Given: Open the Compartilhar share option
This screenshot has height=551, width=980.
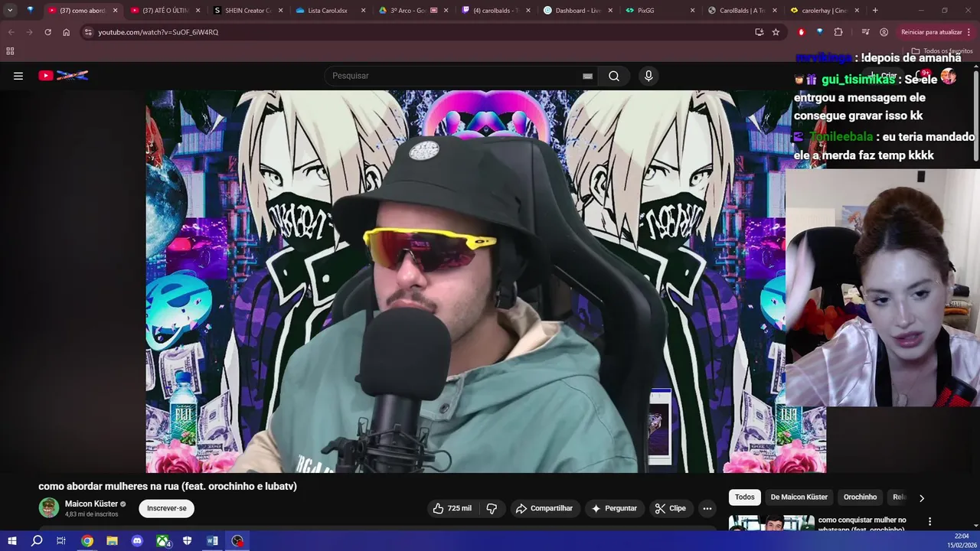Looking at the screenshot, I should (x=544, y=508).
